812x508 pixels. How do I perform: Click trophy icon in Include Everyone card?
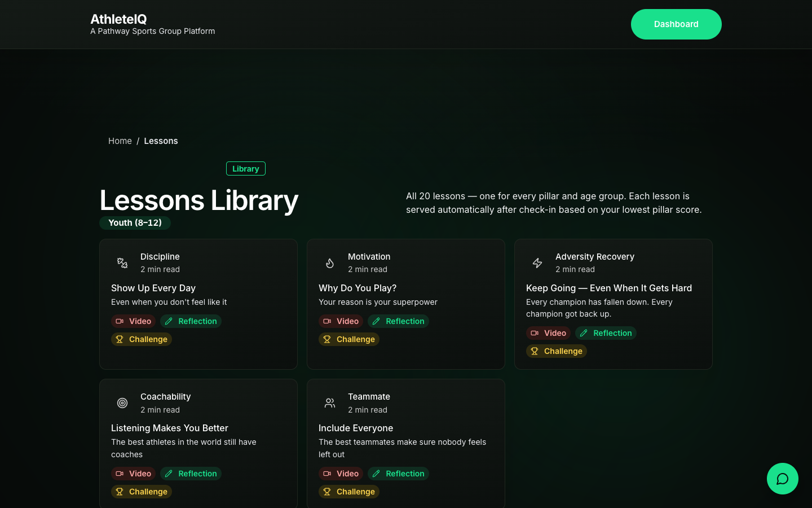[x=327, y=492]
